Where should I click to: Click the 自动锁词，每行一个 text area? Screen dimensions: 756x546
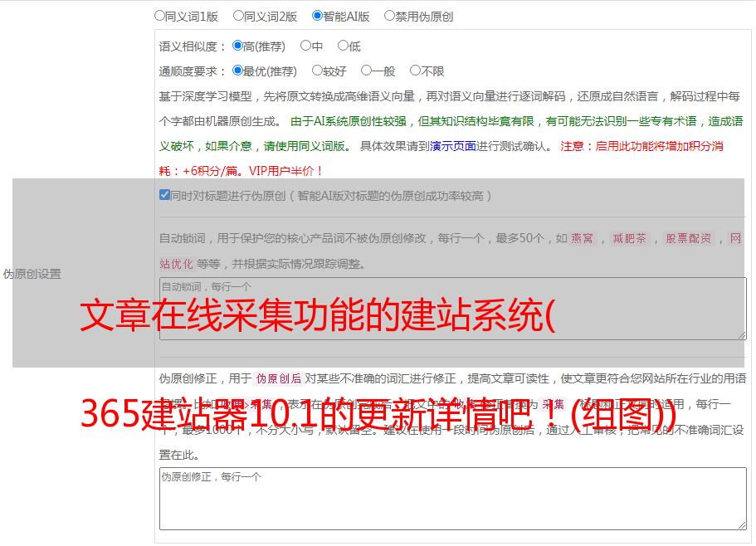point(453,309)
